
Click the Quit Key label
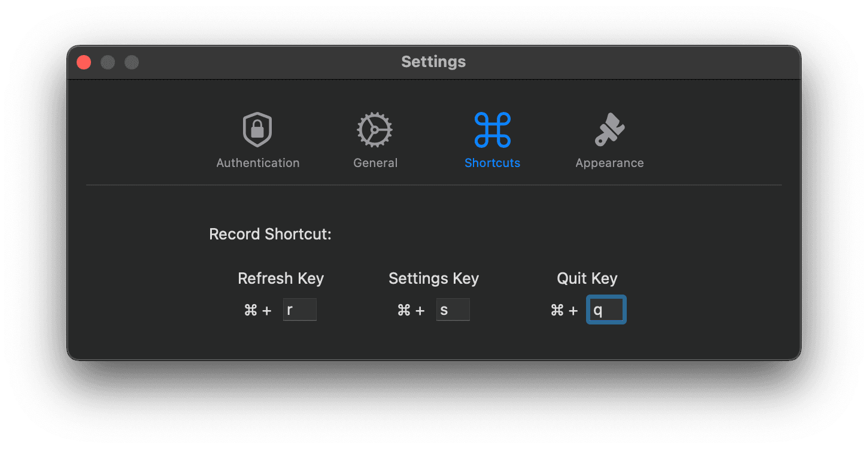tap(587, 278)
